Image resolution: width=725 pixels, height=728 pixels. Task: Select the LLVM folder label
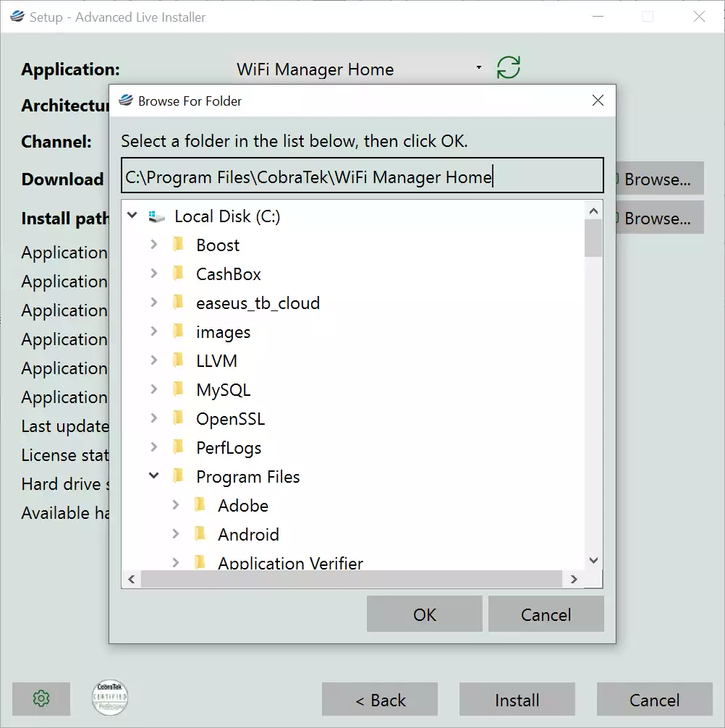[x=217, y=361]
